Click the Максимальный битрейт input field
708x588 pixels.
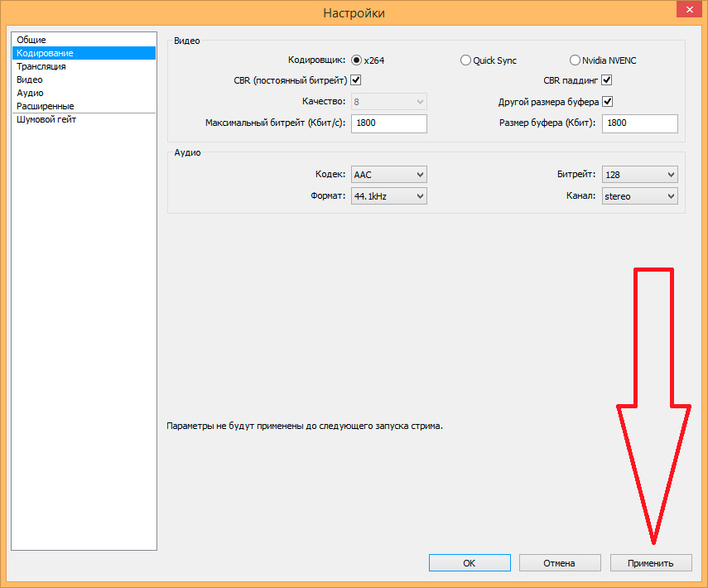(x=389, y=123)
